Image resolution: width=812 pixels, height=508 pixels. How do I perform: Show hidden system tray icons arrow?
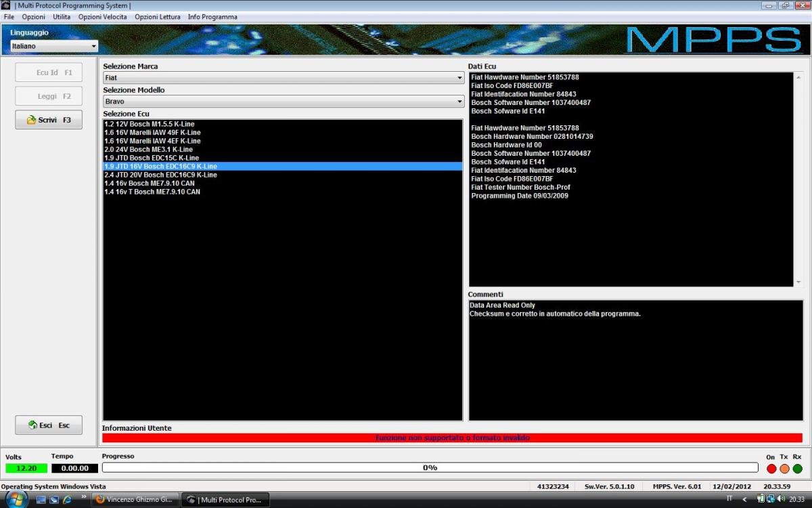(745, 499)
